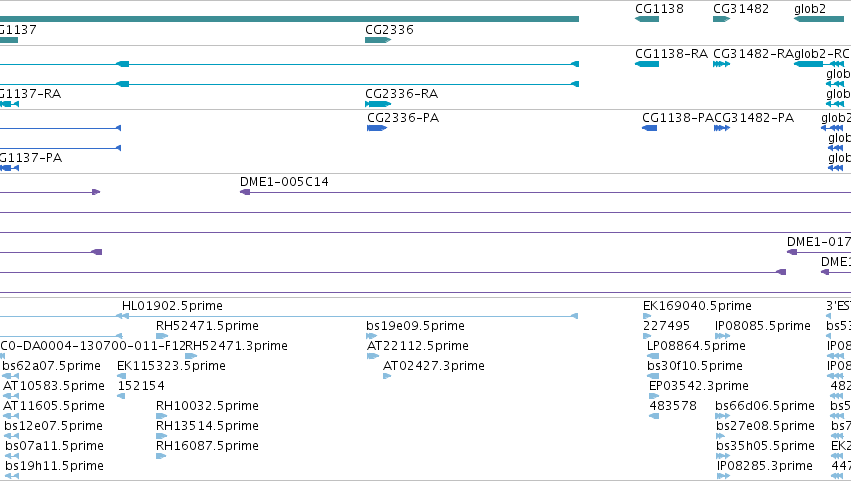Click the CG2336-PA protein feature
Image resolution: width=851 pixels, height=481 pixels.
(377, 128)
